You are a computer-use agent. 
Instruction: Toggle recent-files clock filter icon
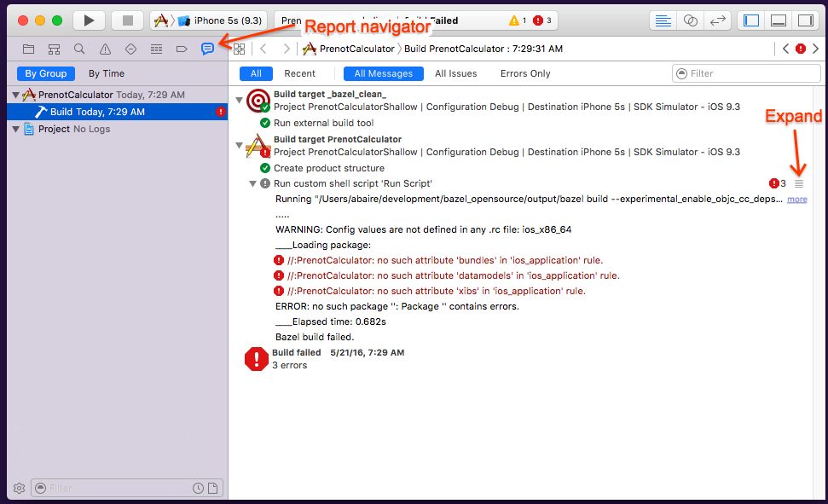click(198, 488)
